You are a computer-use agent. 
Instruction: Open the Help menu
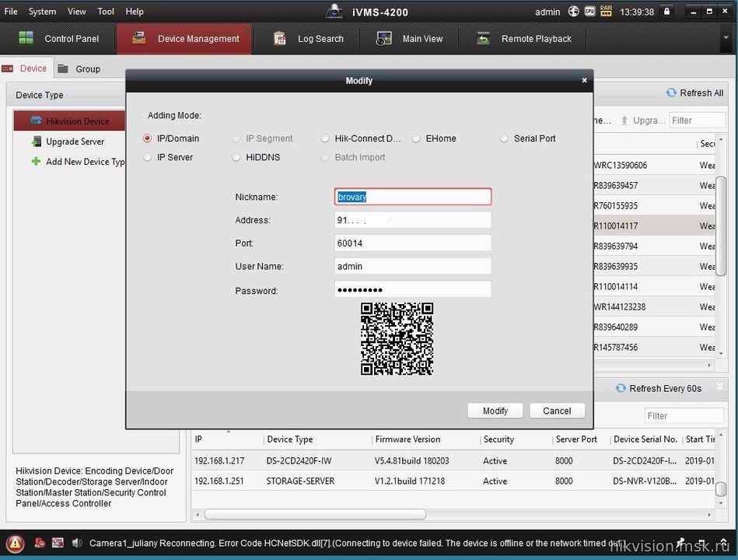(135, 12)
